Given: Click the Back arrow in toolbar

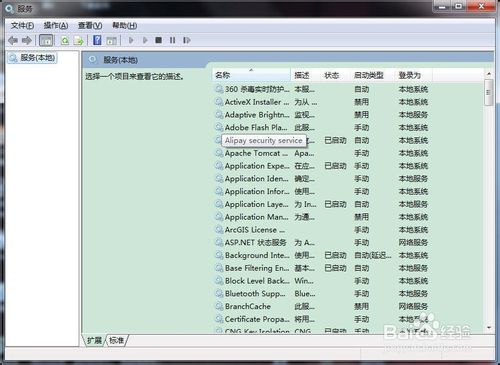Looking at the screenshot, I should tap(13, 41).
